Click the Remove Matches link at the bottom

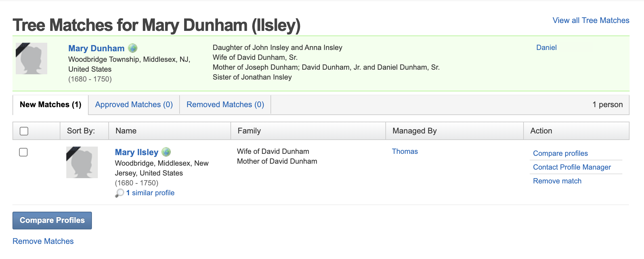(43, 241)
